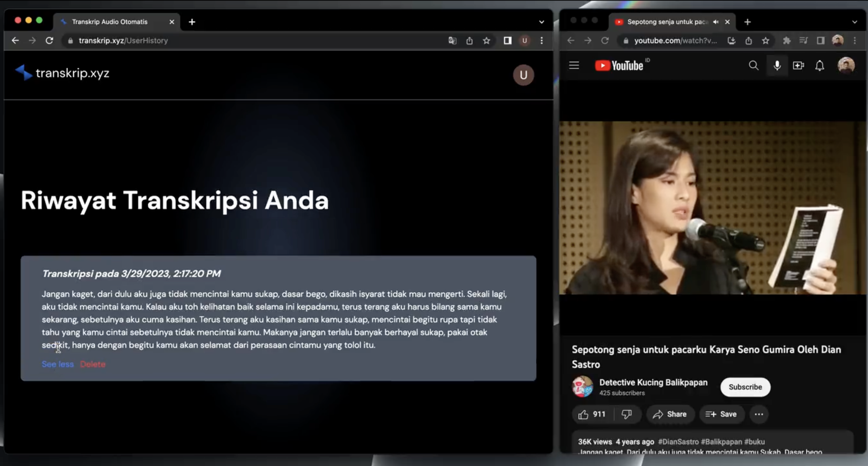
Task: Bookmark the YouTube page with star
Action: 765,41
